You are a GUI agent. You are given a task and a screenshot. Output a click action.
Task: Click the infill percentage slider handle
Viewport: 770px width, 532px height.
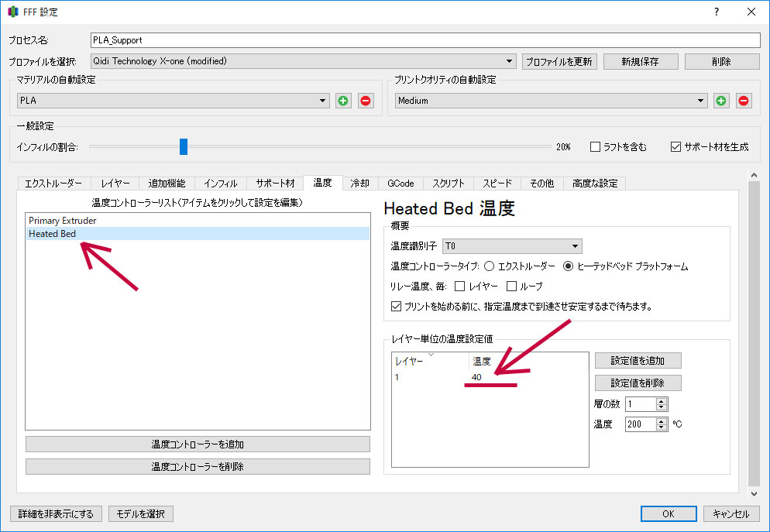tap(184, 146)
